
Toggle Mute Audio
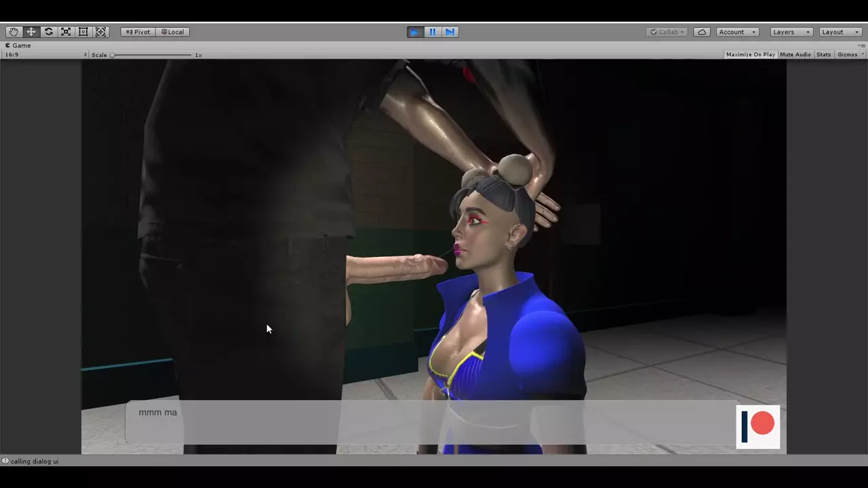point(795,55)
